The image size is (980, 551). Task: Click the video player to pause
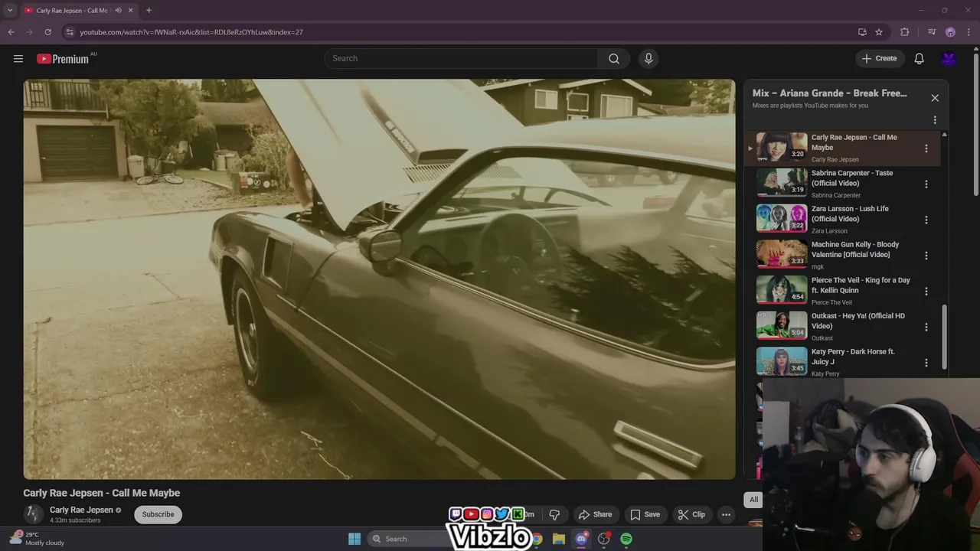click(x=379, y=279)
